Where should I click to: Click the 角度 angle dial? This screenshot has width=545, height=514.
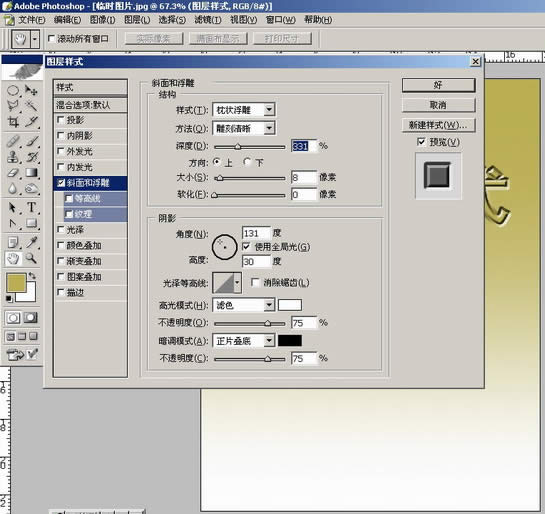coord(224,247)
